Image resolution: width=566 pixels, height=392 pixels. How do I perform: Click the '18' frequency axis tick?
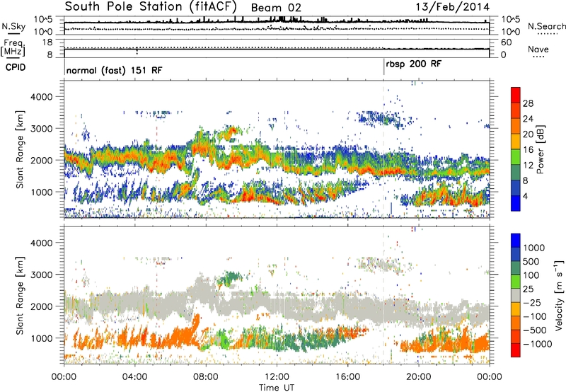pyautogui.click(x=47, y=42)
